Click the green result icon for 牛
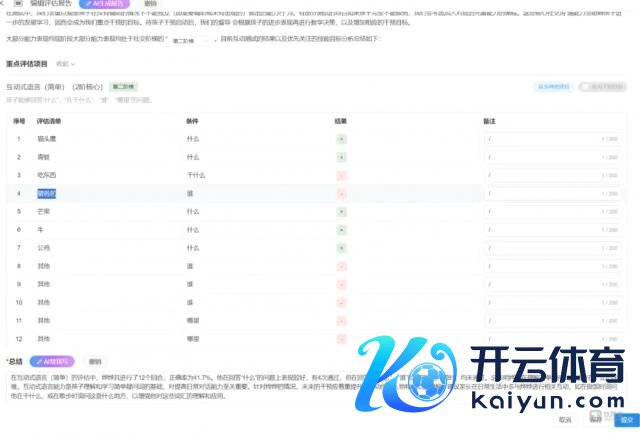This screenshot has height=434, width=640. tap(342, 230)
